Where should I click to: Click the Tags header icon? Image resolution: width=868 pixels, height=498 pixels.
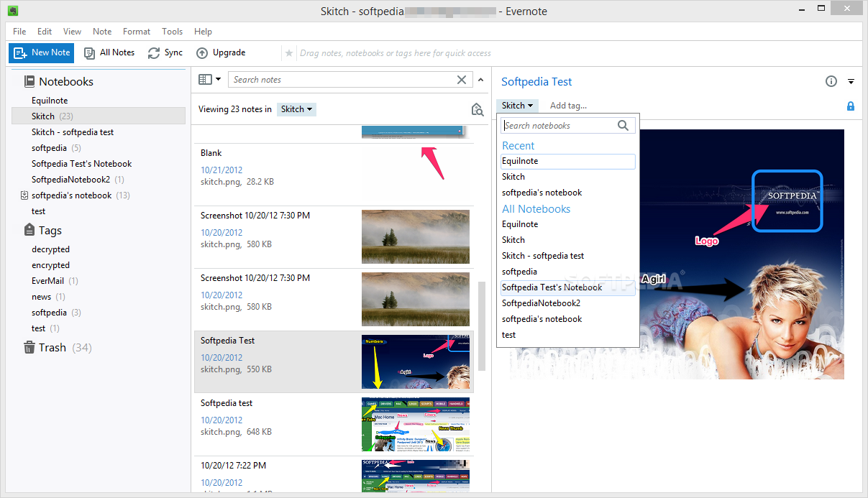[29, 230]
